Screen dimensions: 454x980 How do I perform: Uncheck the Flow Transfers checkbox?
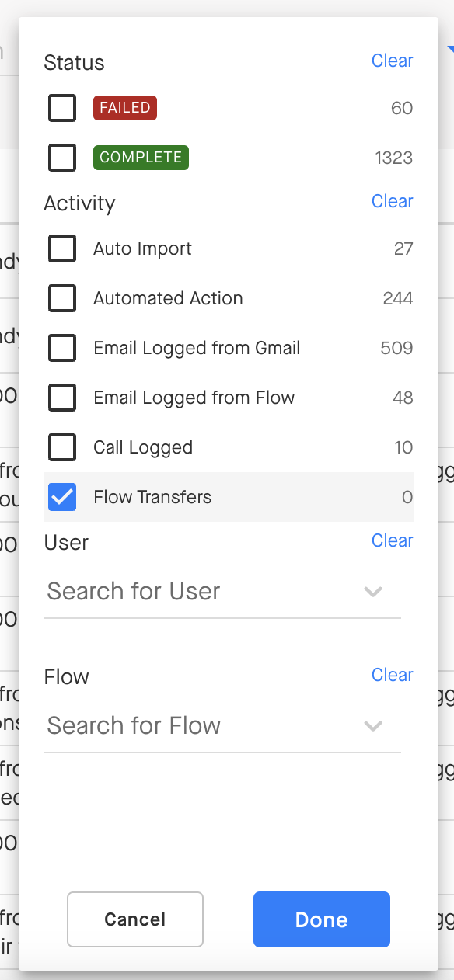[62, 497]
